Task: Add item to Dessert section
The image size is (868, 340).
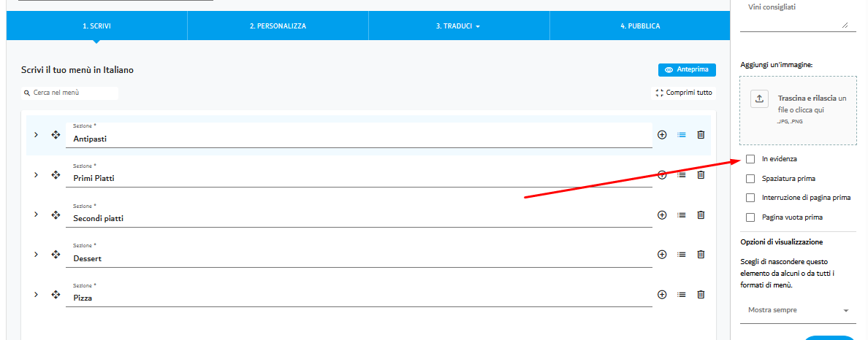Action: tap(661, 255)
